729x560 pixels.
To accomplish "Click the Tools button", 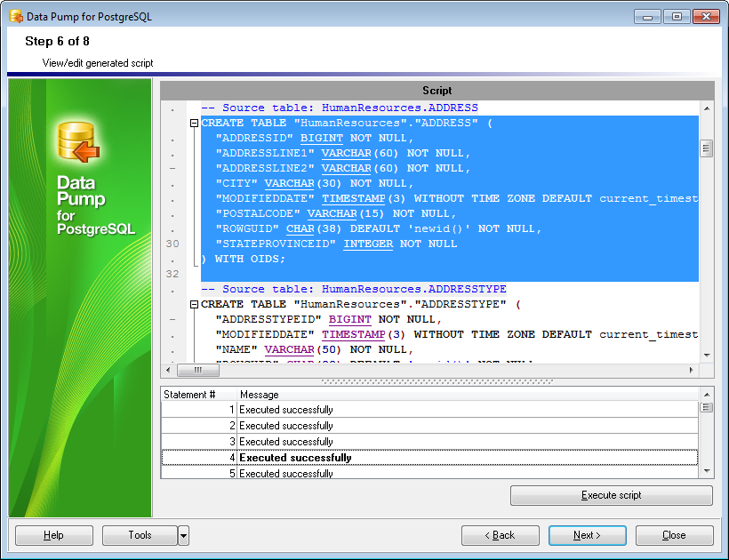I will pyautogui.click(x=140, y=535).
